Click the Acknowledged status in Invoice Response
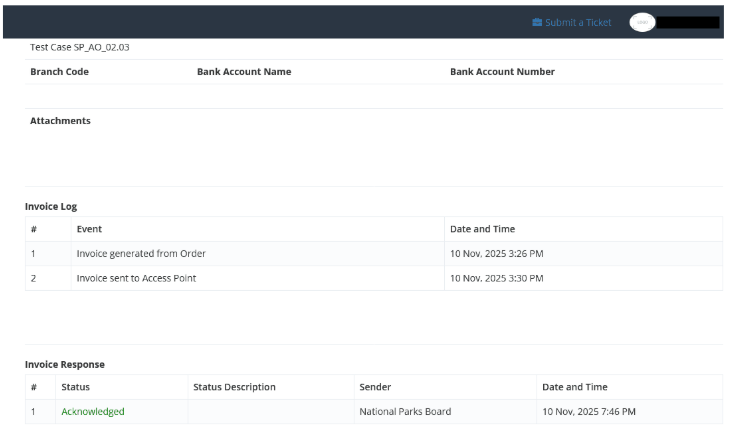Viewport: 735px width, 435px height. click(x=93, y=411)
